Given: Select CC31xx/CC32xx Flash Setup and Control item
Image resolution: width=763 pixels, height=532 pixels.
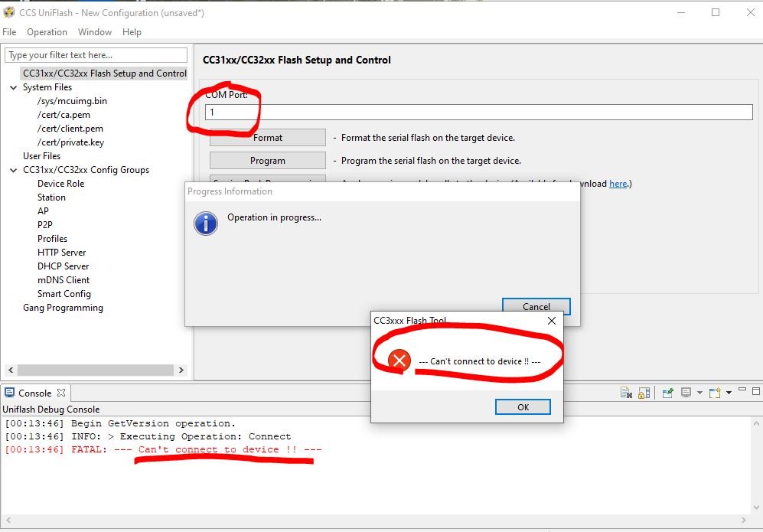Looking at the screenshot, I should [104, 73].
